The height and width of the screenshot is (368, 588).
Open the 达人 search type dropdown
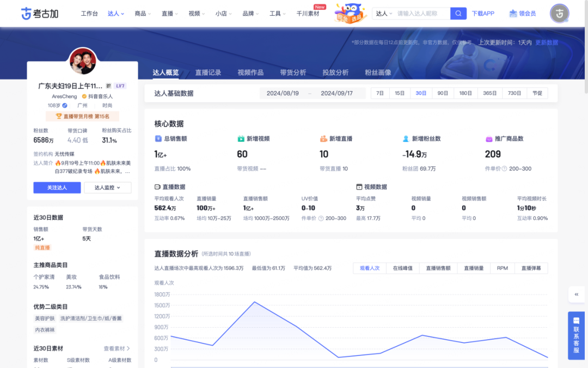click(x=384, y=14)
